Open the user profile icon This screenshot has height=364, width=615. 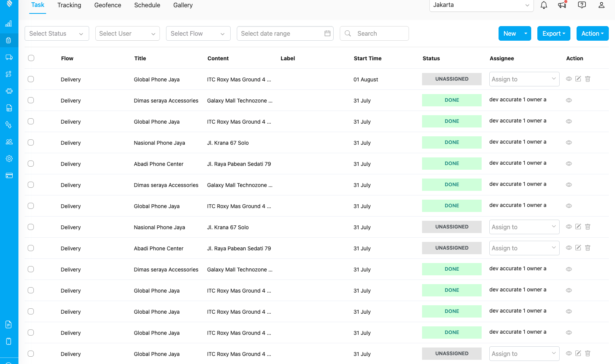pos(602,5)
